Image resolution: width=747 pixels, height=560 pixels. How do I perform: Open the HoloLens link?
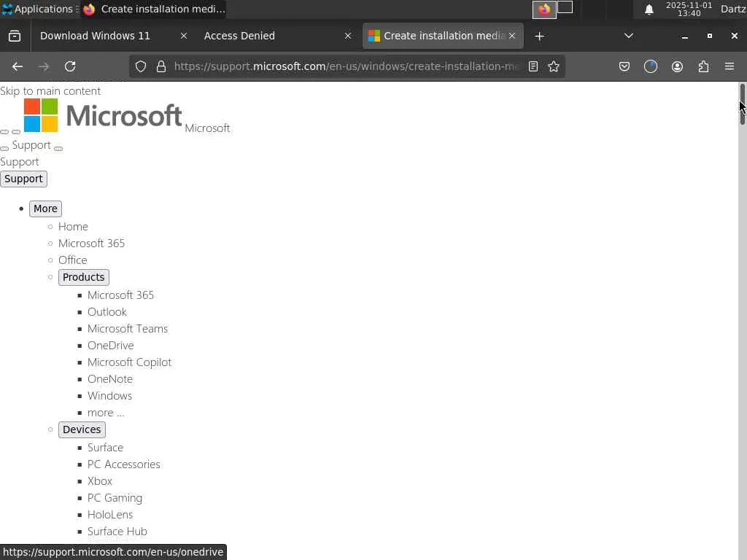point(110,515)
